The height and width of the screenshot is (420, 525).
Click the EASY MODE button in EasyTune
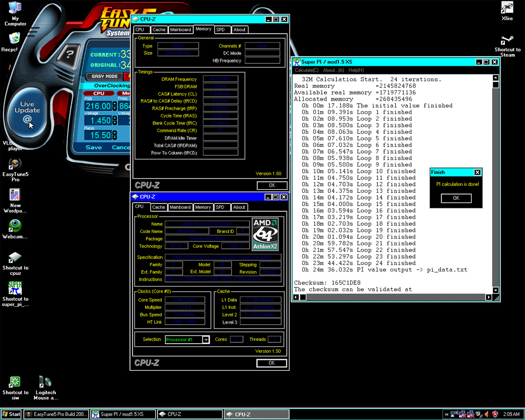pos(105,76)
